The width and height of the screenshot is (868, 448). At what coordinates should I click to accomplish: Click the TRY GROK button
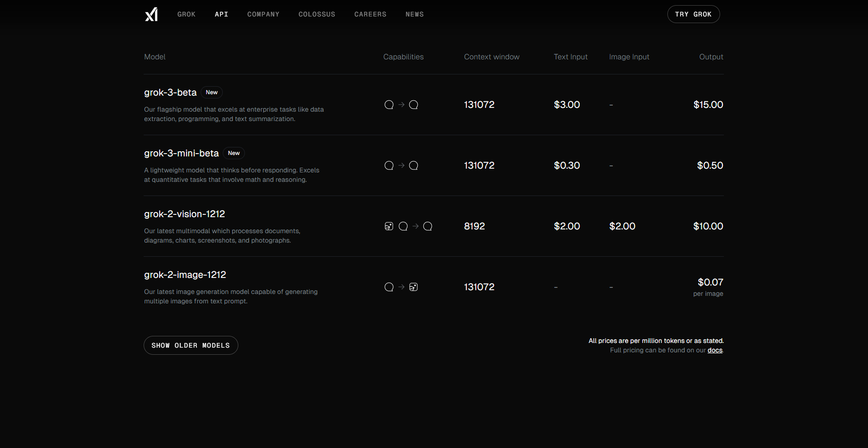693,14
